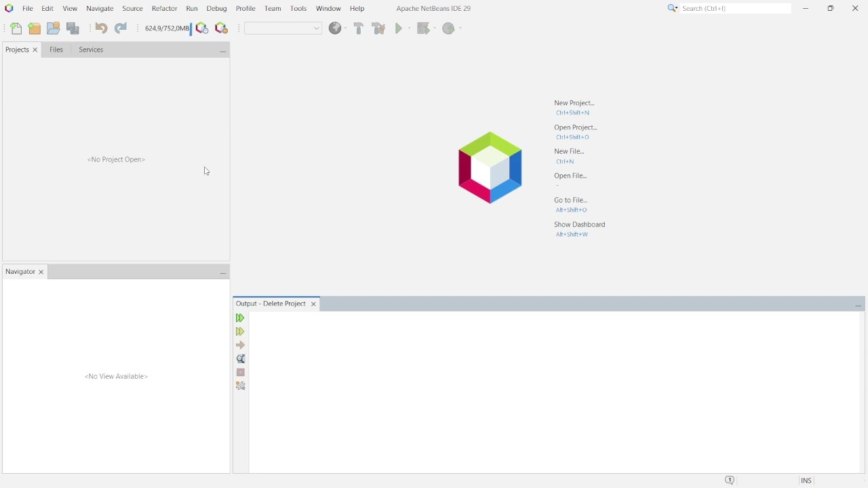Open the Tools menu
The width and height of the screenshot is (868, 488).
coord(298,9)
